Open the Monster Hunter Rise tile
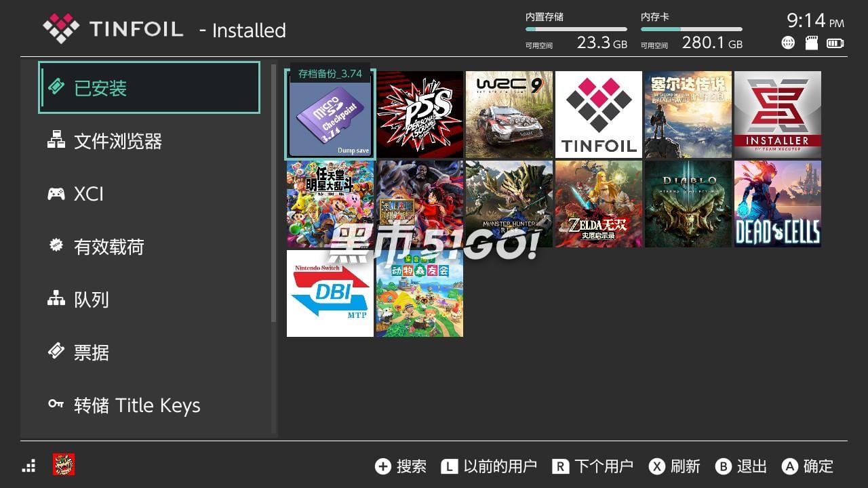Screen dimensions: 868x488 pos(509,204)
